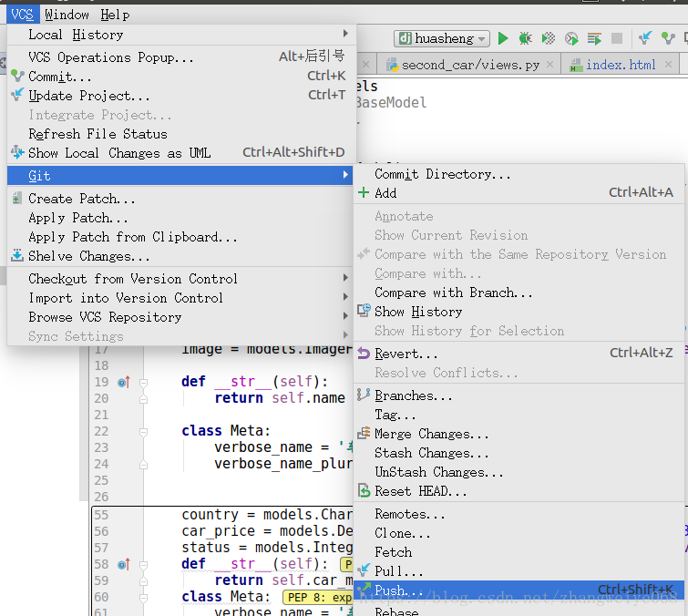The width and height of the screenshot is (688, 616).
Task: Click the override gutter icon on line 19
Action: (124, 382)
